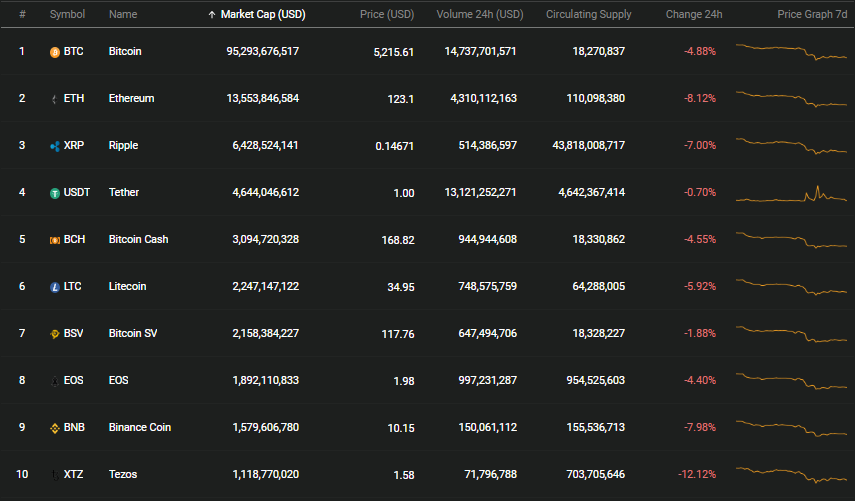This screenshot has width=855, height=501.
Task: Open the Bitcoin 7d price graph
Action: (791, 51)
